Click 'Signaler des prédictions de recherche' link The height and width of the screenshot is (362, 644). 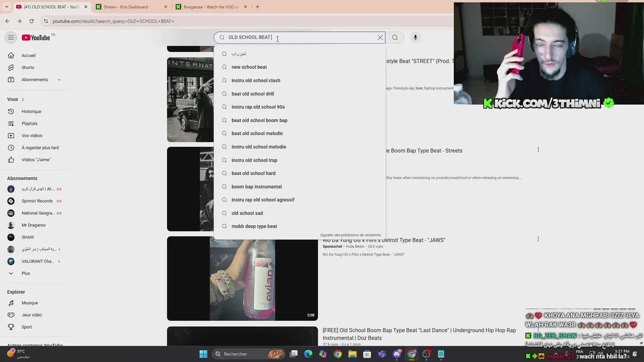coord(350,235)
